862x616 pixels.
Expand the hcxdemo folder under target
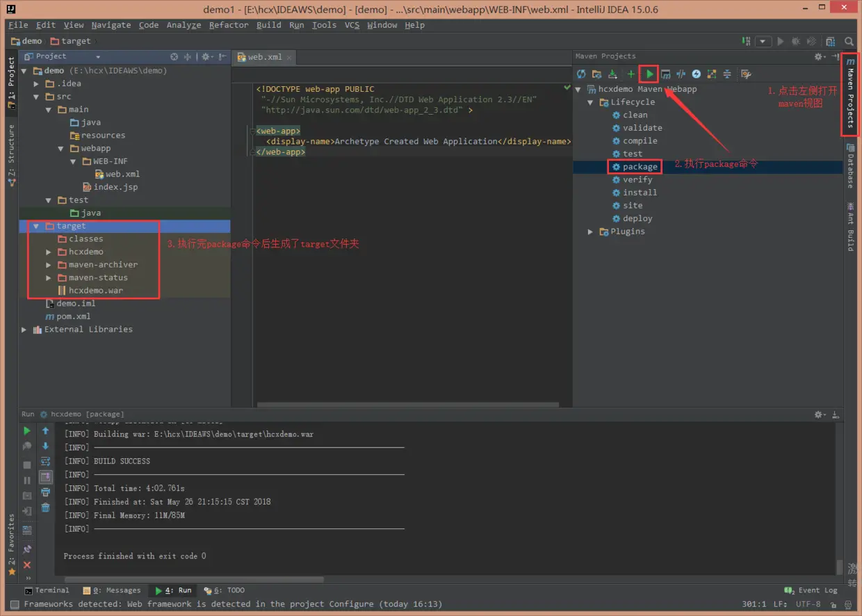(x=49, y=252)
